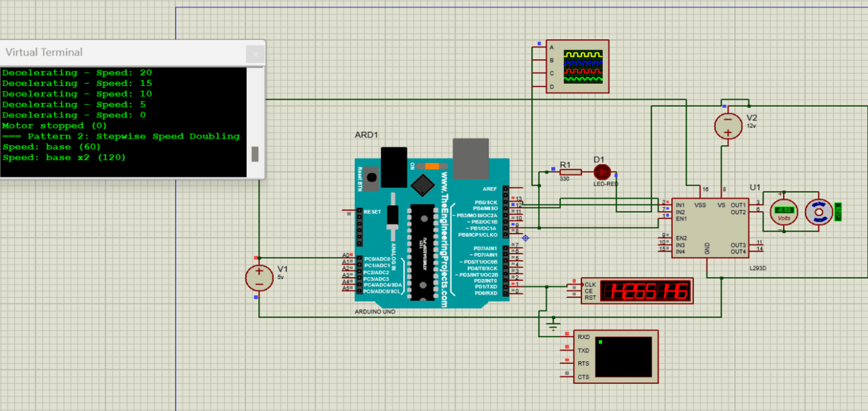Screen dimensions: 868x411
Task: Click the ground symbol
Action: 552,324
